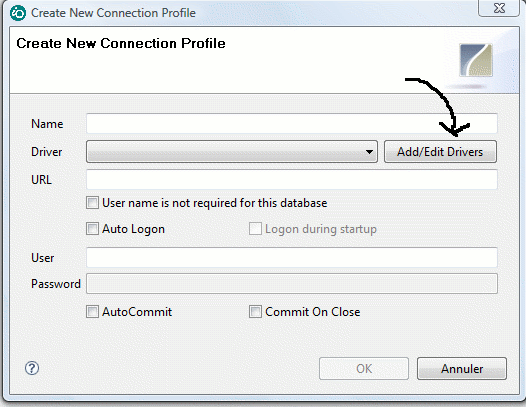
Task: Focus the Name input field
Action: click(x=292, y=123)
